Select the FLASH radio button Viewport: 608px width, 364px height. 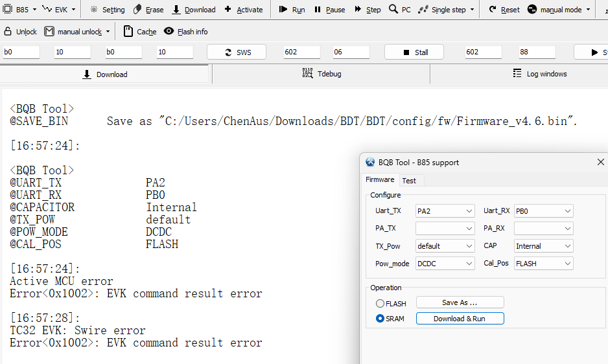(380, 304)
